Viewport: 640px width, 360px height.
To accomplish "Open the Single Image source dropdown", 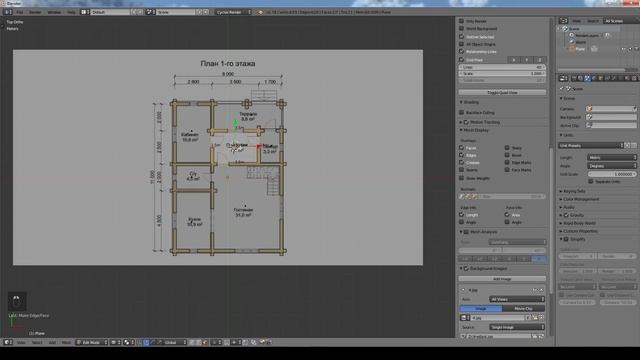I will (517, 327).
